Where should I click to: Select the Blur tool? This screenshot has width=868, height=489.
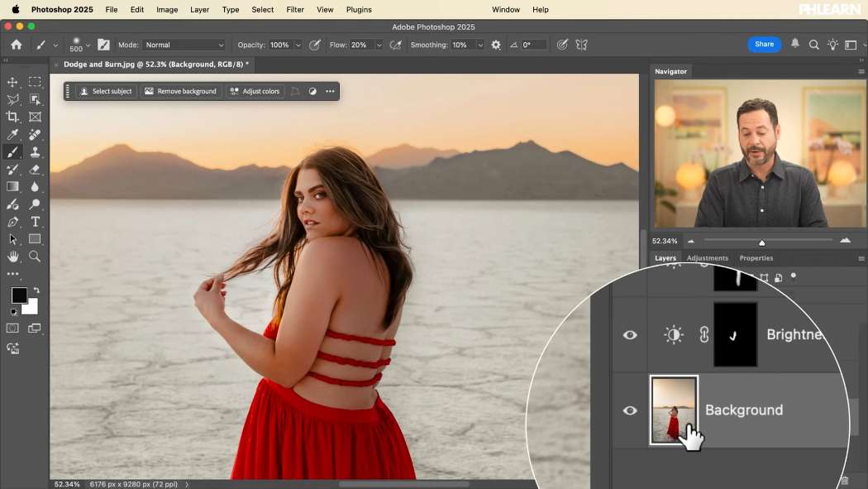(35, 187)
